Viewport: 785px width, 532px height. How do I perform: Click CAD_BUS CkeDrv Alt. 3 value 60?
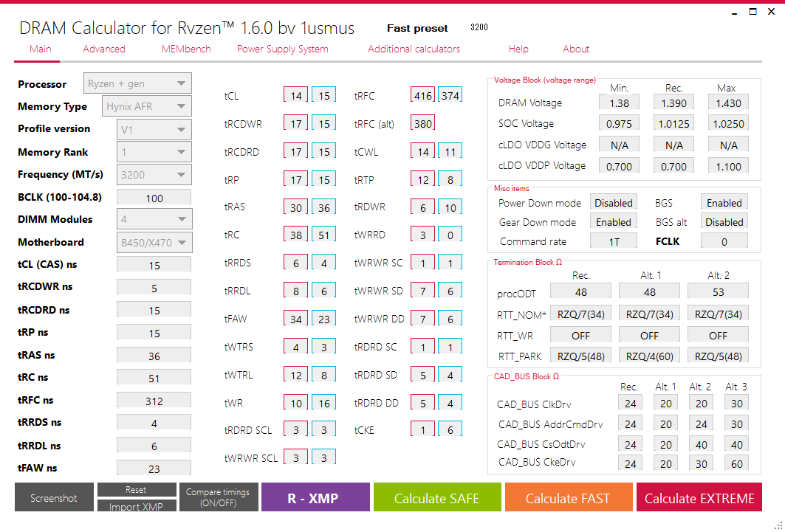736,463
